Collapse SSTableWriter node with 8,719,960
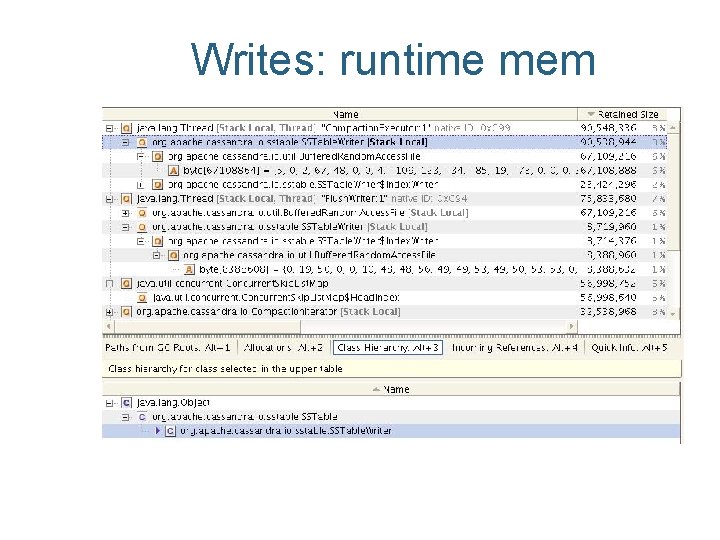Image resolution: width=720 pixels, height=540 pixels. pos(125,228)
